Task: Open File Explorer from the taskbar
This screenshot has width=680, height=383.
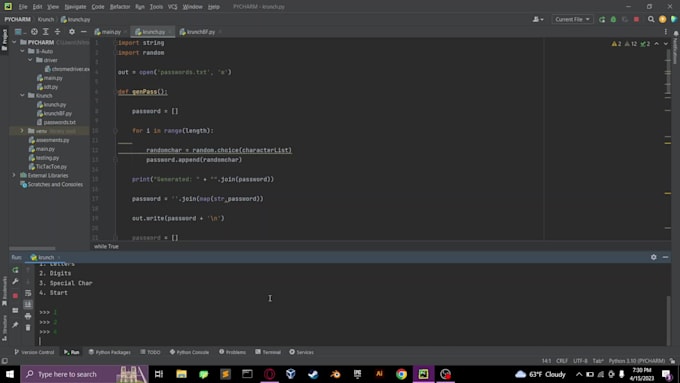Action: tap(181, 374)
